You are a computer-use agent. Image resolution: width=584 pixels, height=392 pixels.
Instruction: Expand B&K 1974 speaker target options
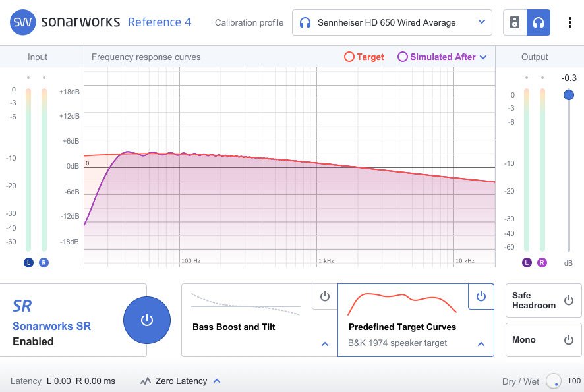(481, 344)
